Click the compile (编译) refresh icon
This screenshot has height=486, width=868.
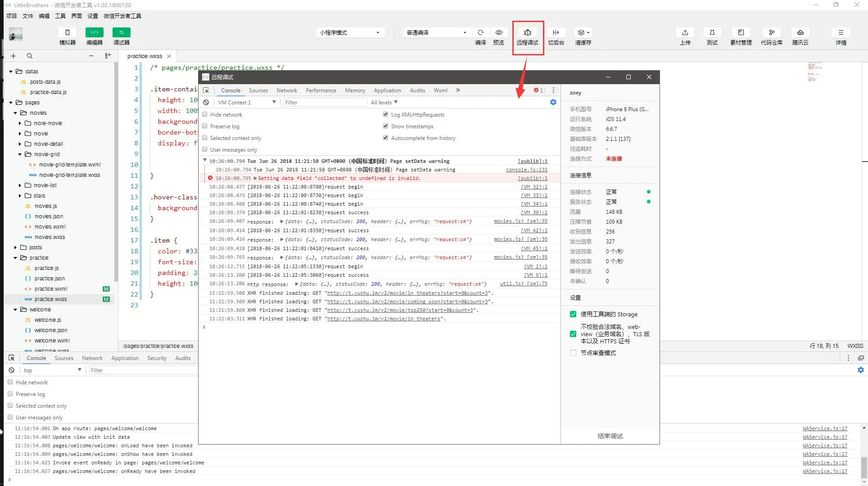tap(480, 32)
